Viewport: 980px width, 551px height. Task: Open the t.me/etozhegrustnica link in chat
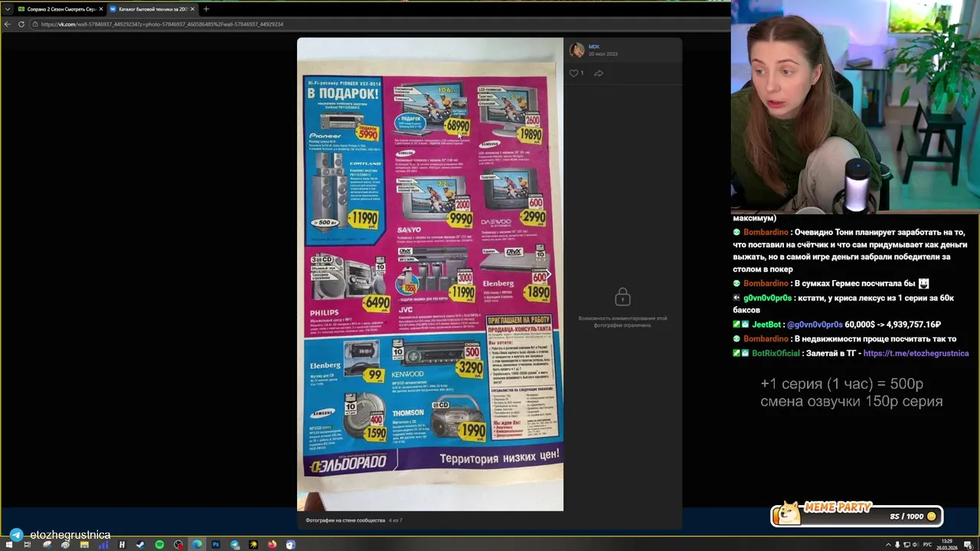click(x=916, y=354)
